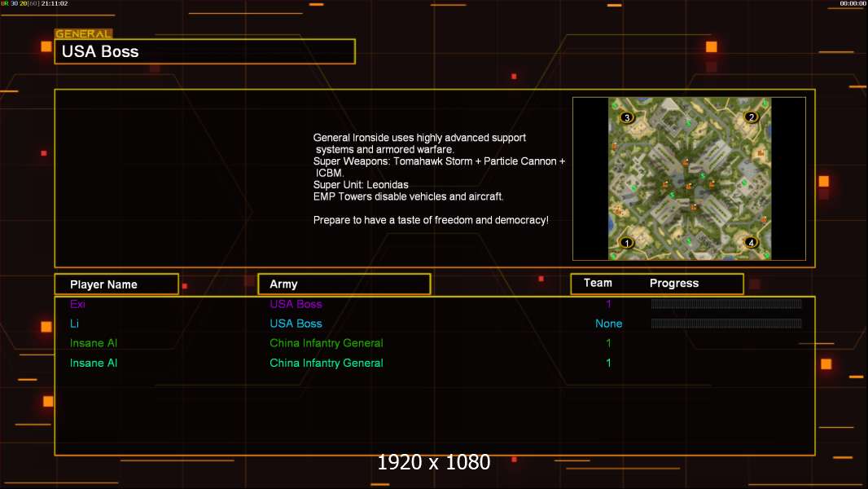Select player name Li
868x489 pixels.
(x=74, y=324)
